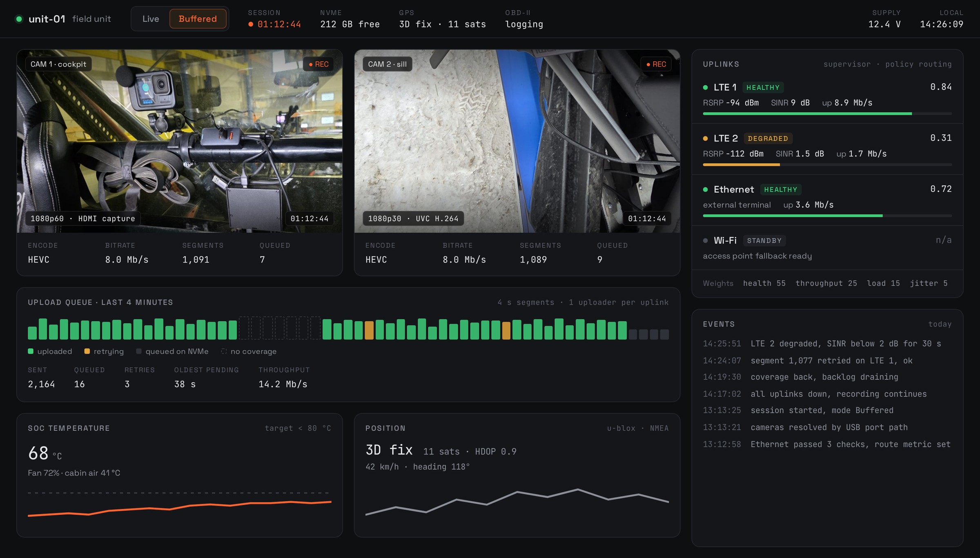
Task: Select the session started, mode Buffered event
Action: click(827, 411)
